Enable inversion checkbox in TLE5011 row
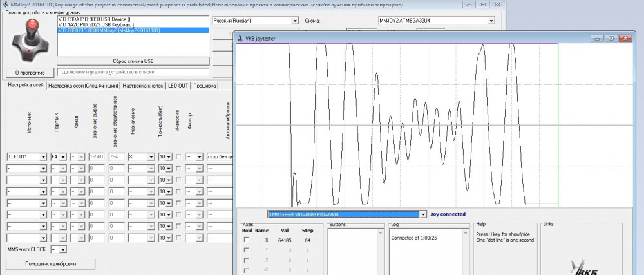The height and width of the screenshot is (275, 644). click(x=178, y=156)
